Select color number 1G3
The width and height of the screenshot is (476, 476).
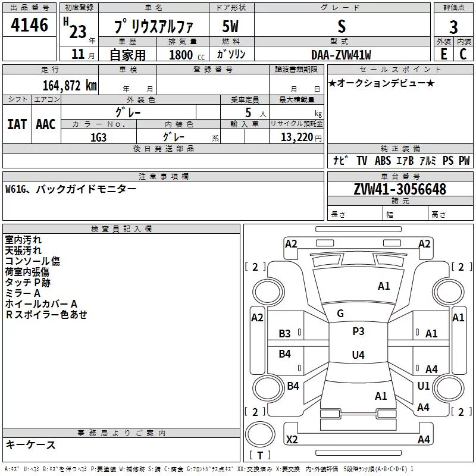[x=98, y=137]
